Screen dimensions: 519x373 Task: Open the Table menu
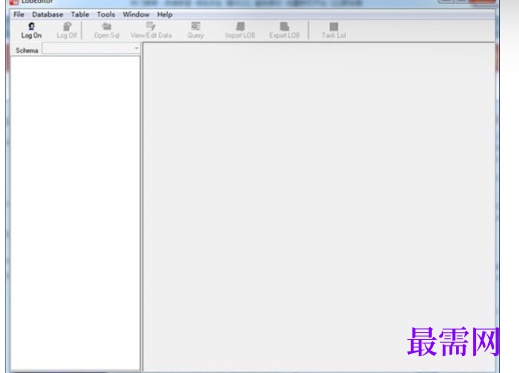(x=80, y=15)
